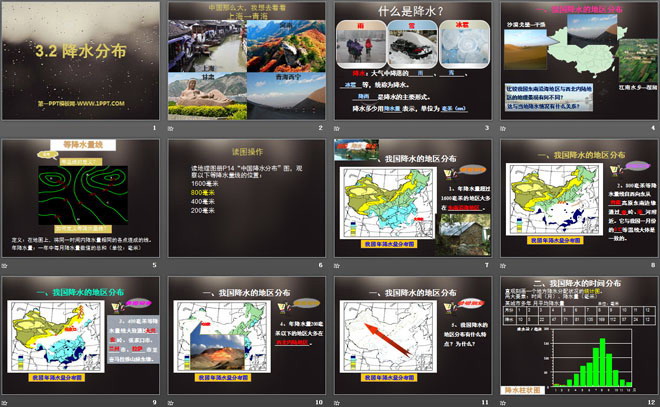Image resolution: width=660 pixels, height=407 pixels.
Task: Click slide number '4' below the fourth slide
Action: coord(653,128)
